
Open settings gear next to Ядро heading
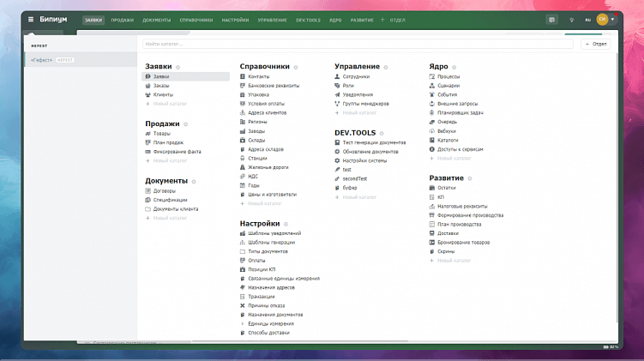coord(454,67)
